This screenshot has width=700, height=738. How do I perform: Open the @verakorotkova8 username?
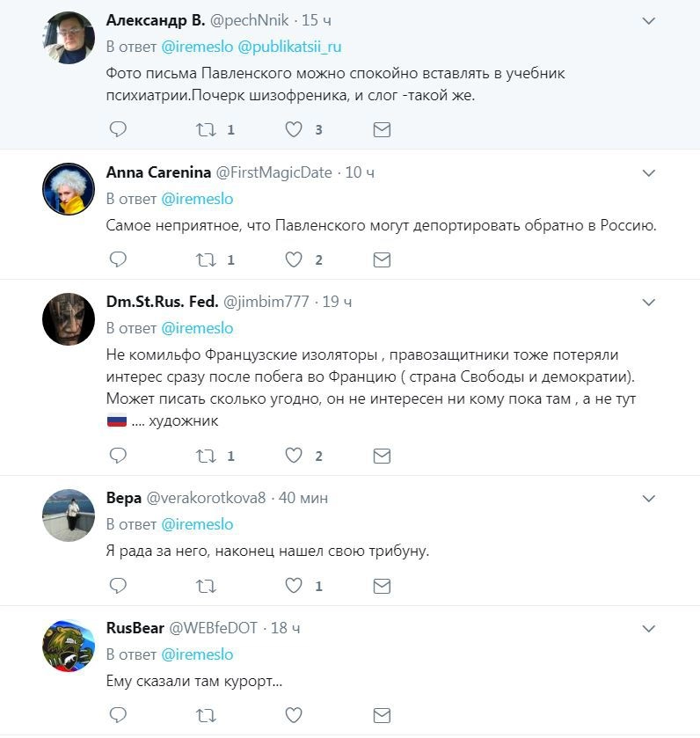pyautogui.click(x=206, y=498)
